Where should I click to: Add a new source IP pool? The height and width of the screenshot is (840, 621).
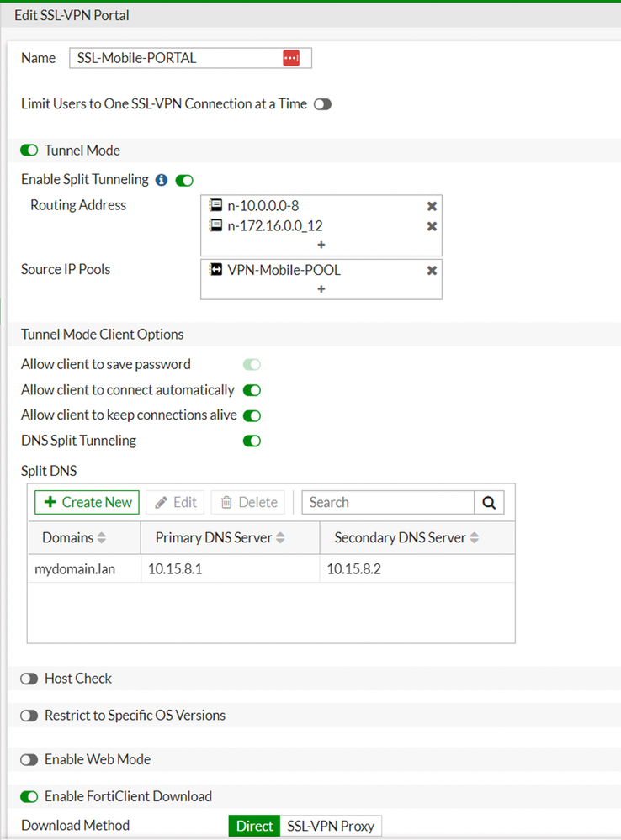(321, 289)
